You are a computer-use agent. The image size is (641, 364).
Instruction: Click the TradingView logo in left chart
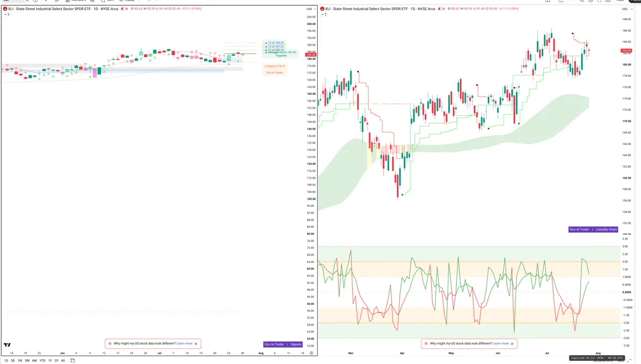7,345
